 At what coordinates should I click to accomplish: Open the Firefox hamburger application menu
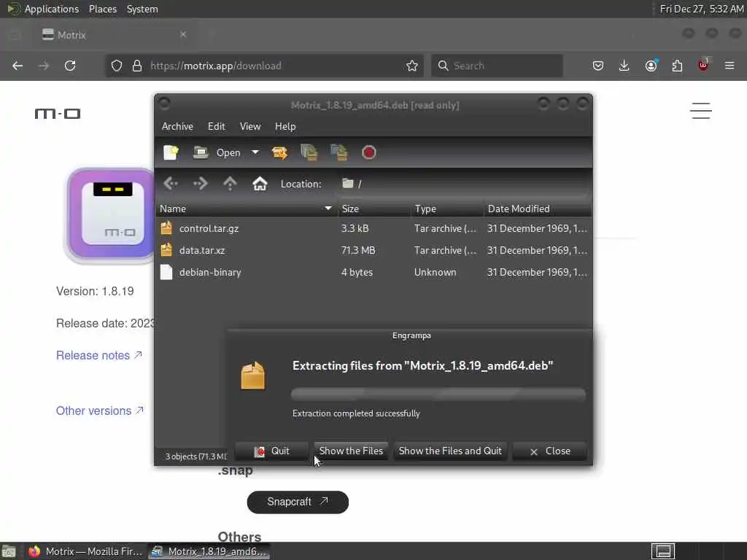click(729, 66)
